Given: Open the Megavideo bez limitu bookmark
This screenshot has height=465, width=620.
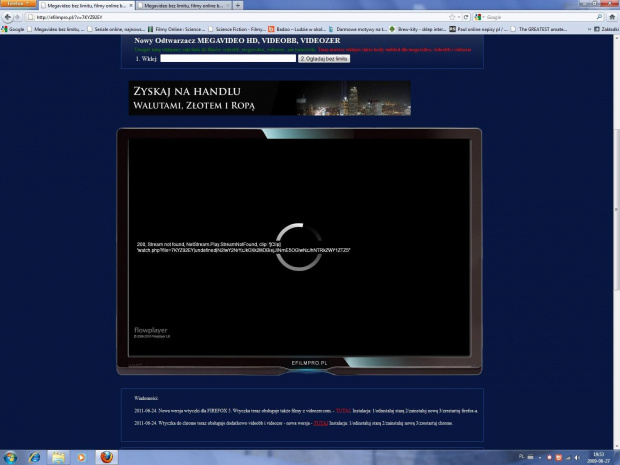Looking at the screenshot, I should coord(56,29).
